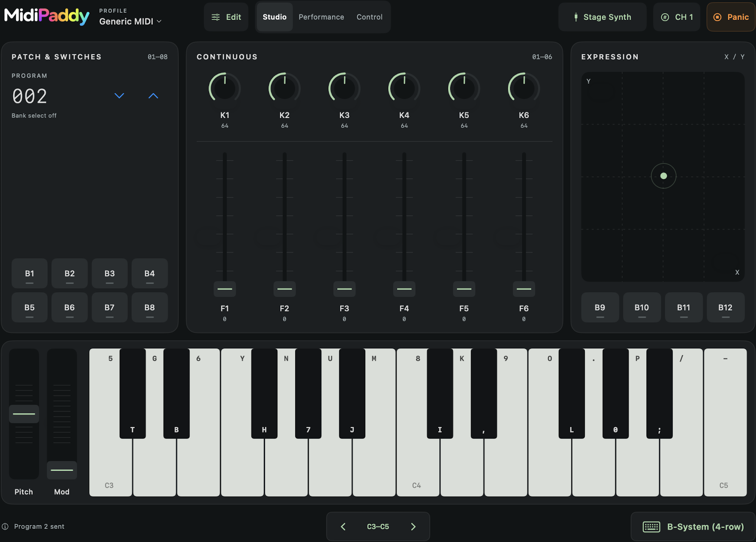Viewport: 756px width, 542px height.
Task: Click the K1 knob
Action: coord(225,88)
